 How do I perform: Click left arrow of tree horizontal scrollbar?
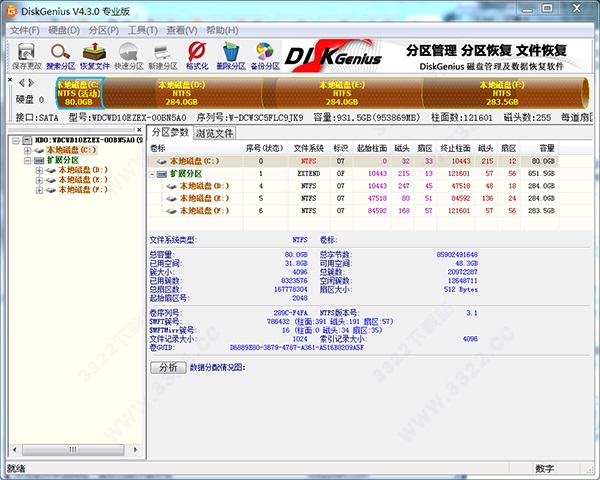pyautogui.click(x=15, y=450)
